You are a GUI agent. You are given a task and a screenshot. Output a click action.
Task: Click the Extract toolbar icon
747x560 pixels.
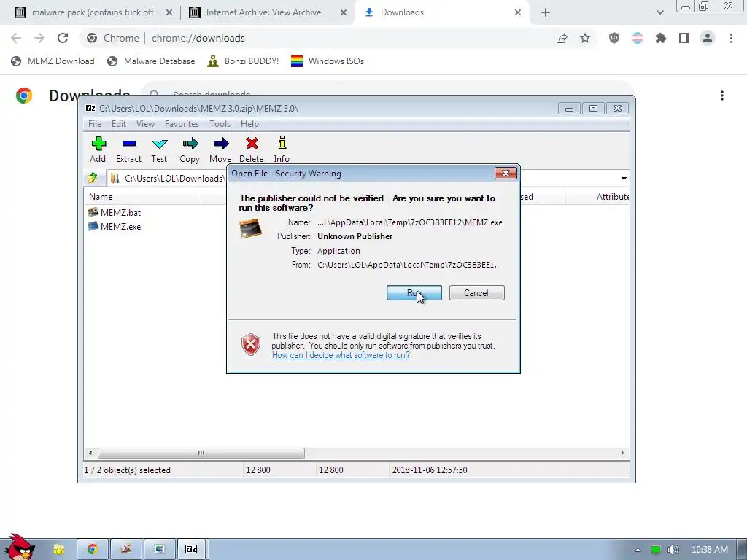128,149
